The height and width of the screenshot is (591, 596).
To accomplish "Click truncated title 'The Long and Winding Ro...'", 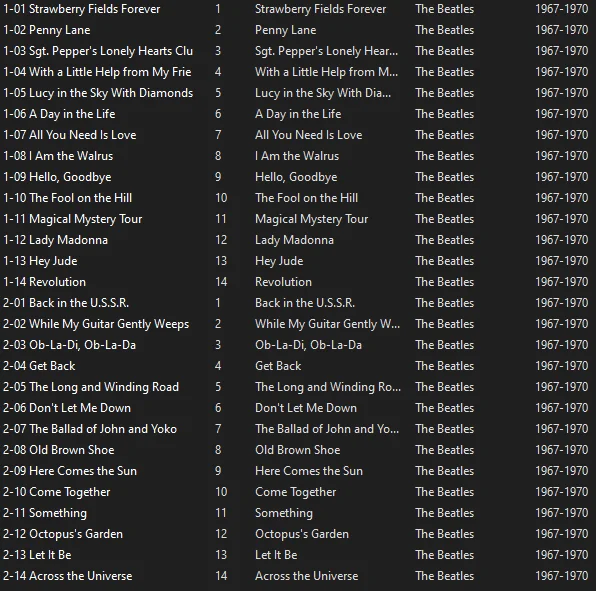I will (328, 387).
